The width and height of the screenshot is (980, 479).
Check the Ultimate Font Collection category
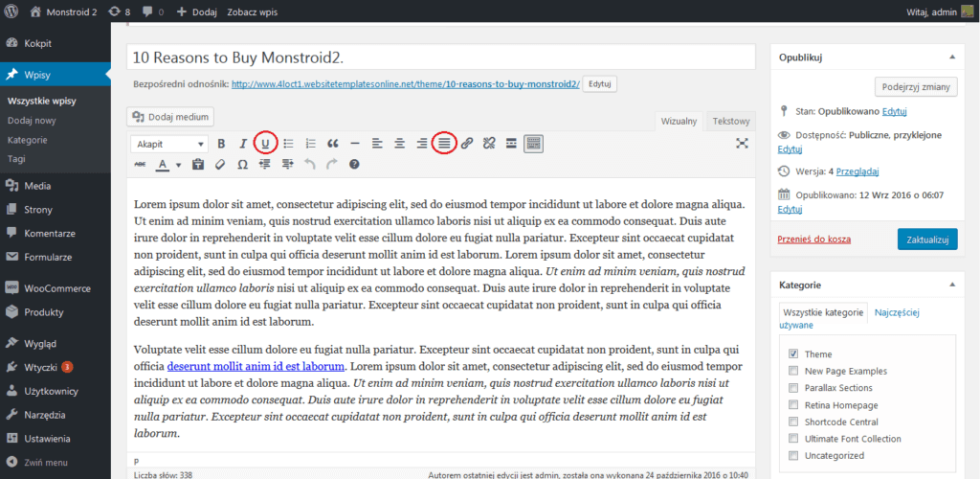coord(793,439)
